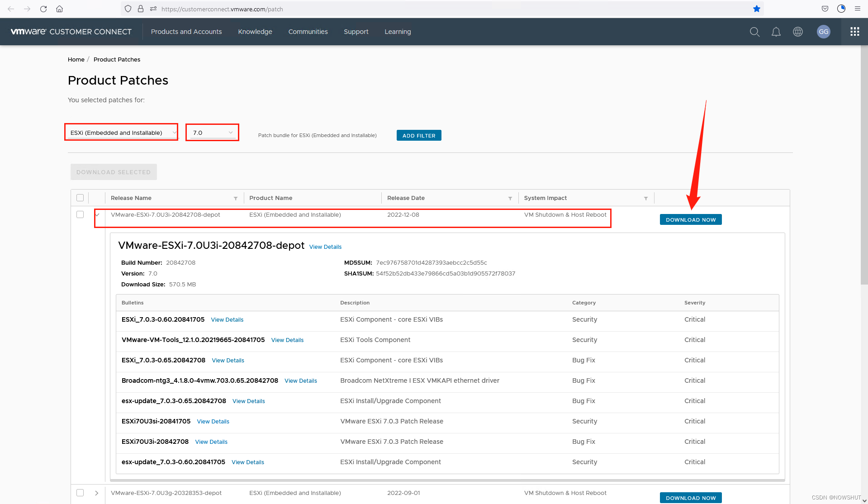The width and height of the screenshot is (868, 504).
Task: Go to Home breadcrumb link
Action: click(76, 60)
